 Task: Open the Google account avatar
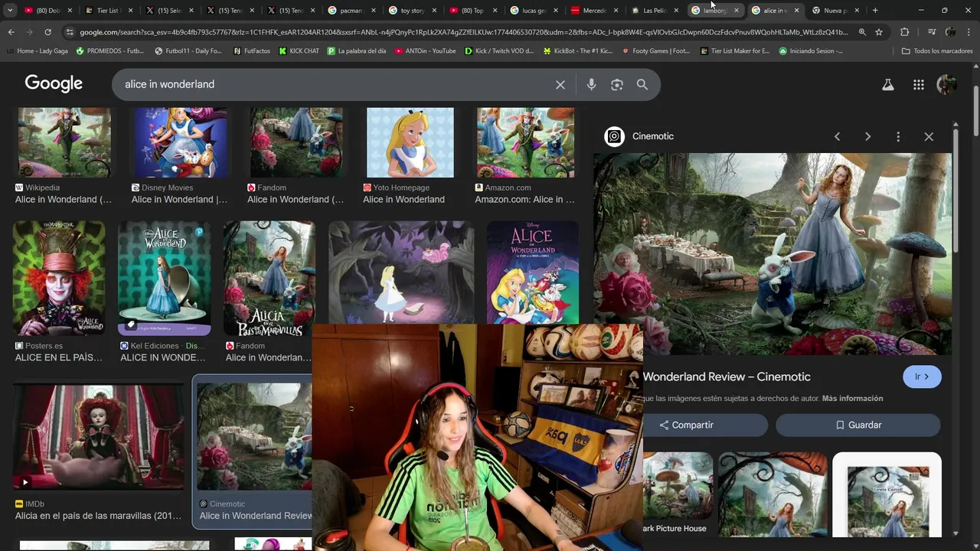click(947, 85)
